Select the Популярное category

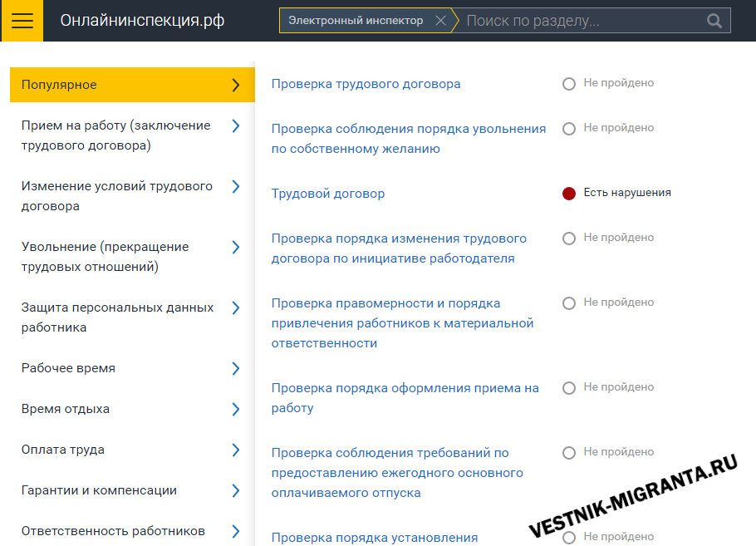(132, 85)
